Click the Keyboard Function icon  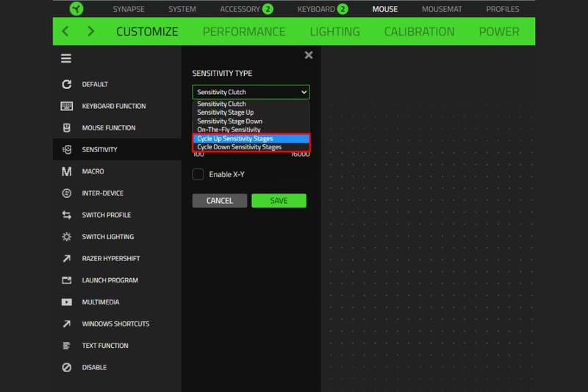[67, 106]
